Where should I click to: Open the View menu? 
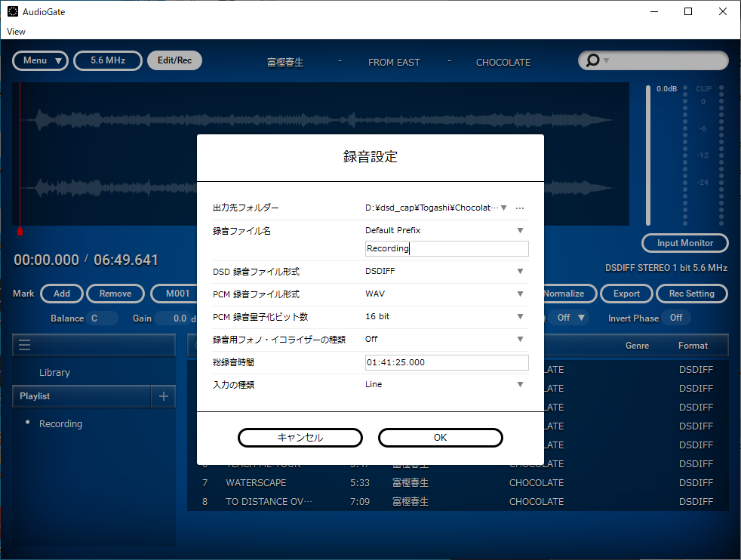pyautogui.click(x=16, y=32)
